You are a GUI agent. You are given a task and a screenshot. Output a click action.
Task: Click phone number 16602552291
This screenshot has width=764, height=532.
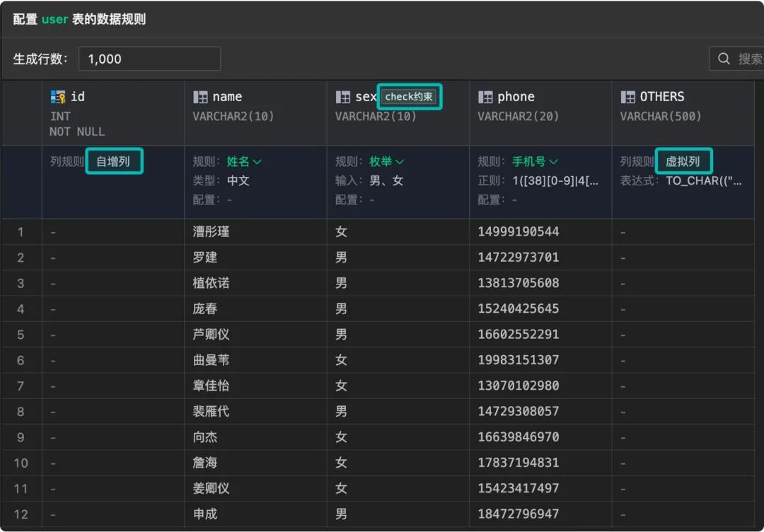point(519,334)
